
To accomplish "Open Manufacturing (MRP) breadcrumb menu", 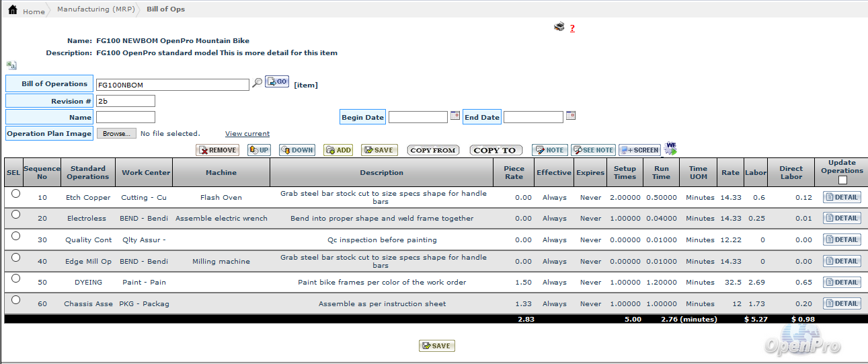I will pos(95,9).
